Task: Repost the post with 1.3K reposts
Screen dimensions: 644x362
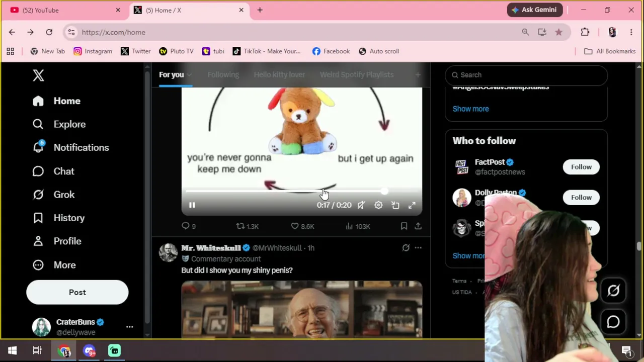Action: click(x=248, y=226)
